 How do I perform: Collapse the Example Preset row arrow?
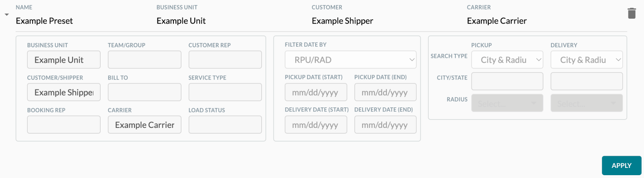(x=6, y=15)
